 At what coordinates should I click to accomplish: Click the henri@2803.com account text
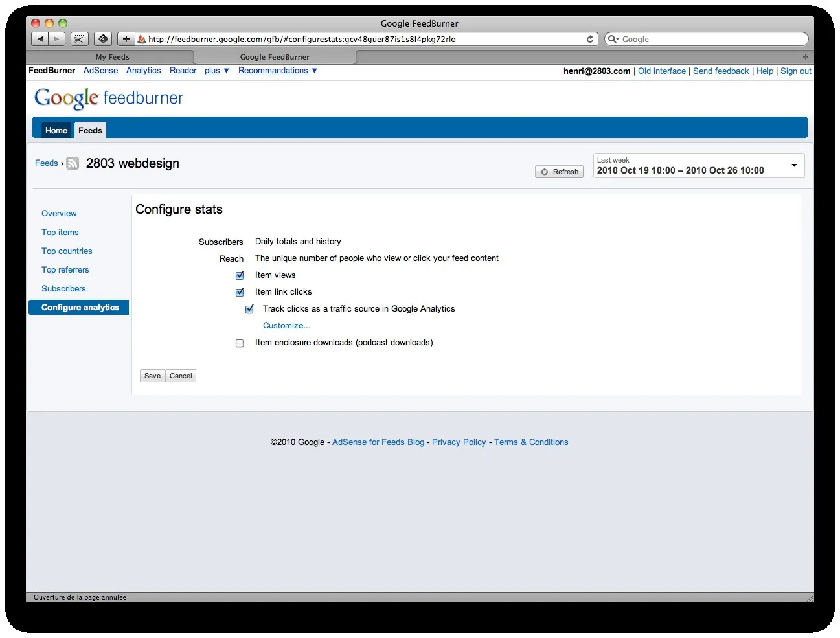596,71
